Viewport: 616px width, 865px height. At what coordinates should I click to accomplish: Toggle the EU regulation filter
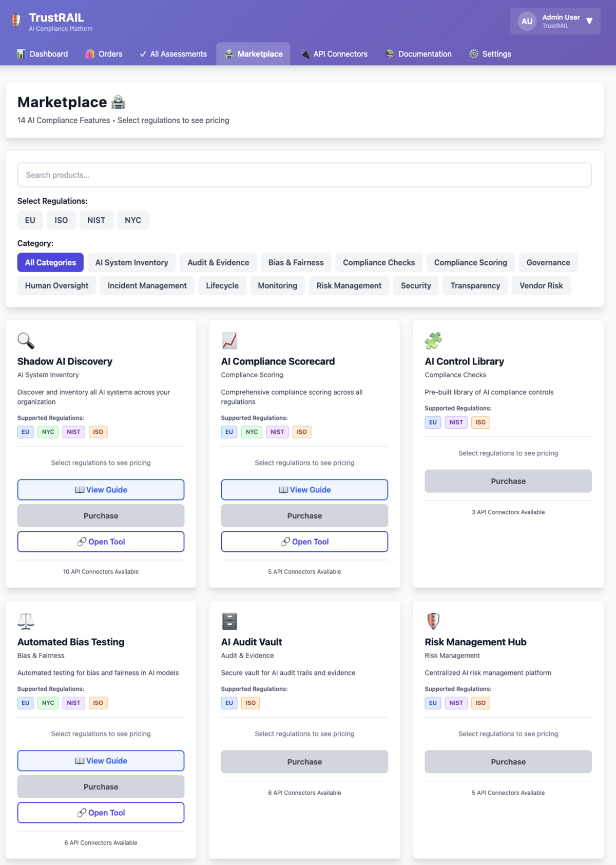pyautogui.click(x=30, y=220)
